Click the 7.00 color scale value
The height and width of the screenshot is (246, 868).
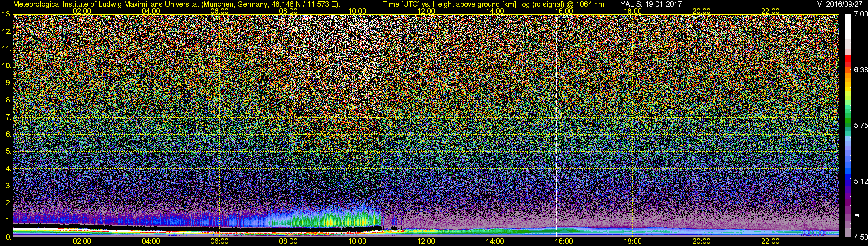[861, 14]
